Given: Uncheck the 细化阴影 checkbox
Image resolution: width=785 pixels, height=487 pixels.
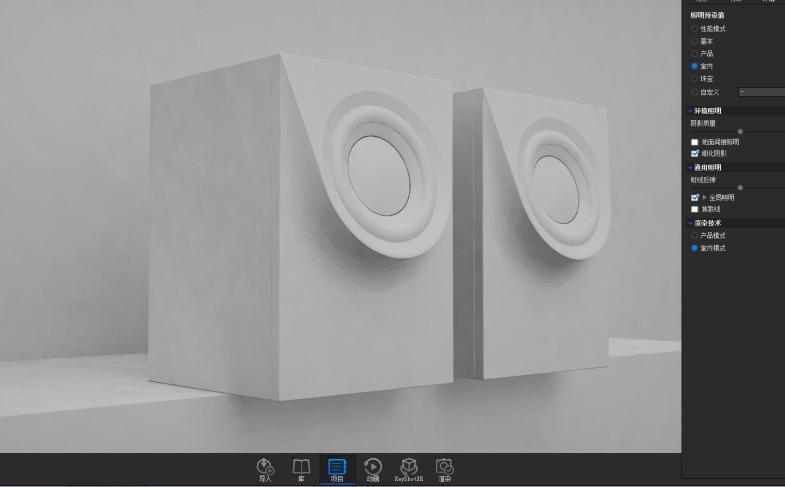Looking at the screenshot, I should 695,153.
